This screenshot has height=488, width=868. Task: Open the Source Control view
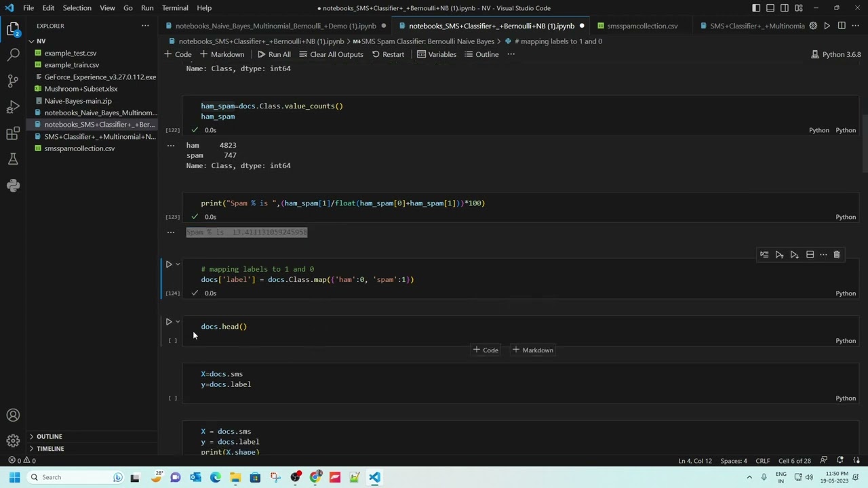point(13,81)
